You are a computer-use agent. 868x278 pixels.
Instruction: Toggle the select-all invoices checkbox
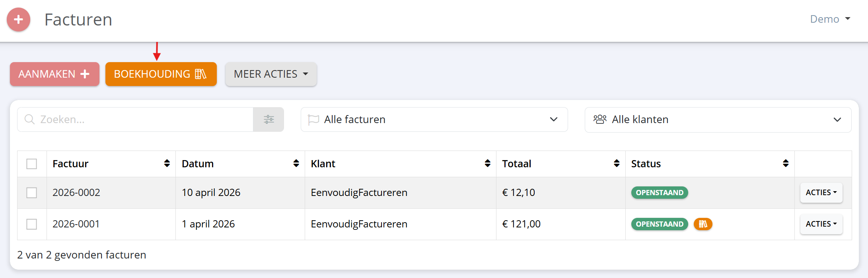[x=32, y=164]
